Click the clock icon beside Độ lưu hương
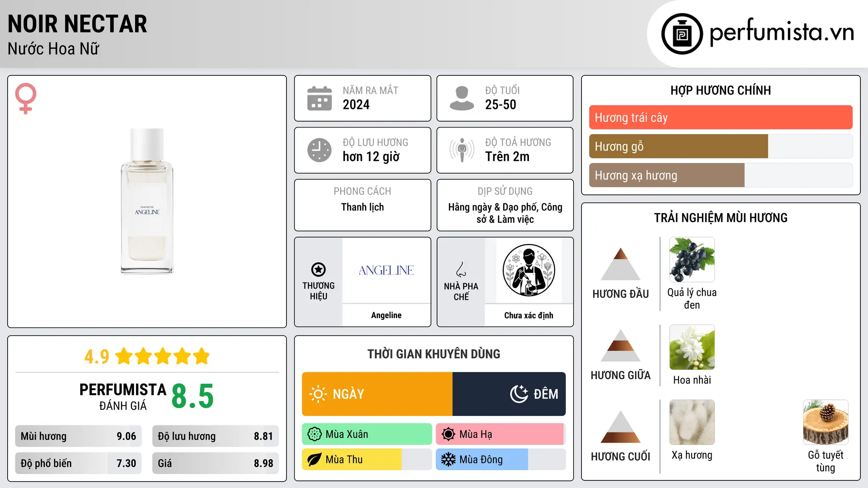This screenshot has width=868, height=488. [320, 150]
